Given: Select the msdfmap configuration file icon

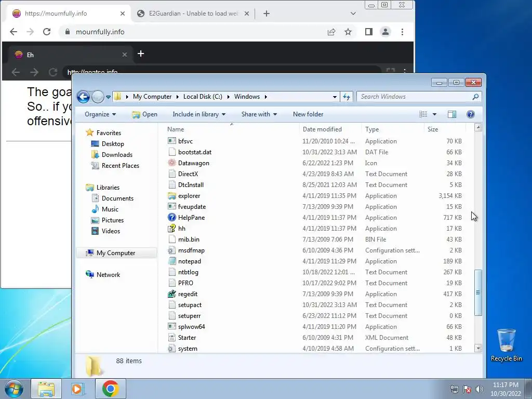Looking at the screenshot, I should click(x=172, y=250).
